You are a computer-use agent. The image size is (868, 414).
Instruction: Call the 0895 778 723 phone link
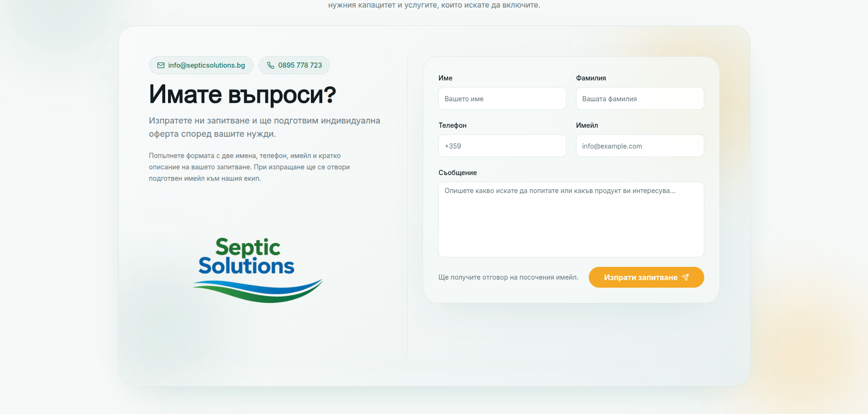tap(294, 65)
